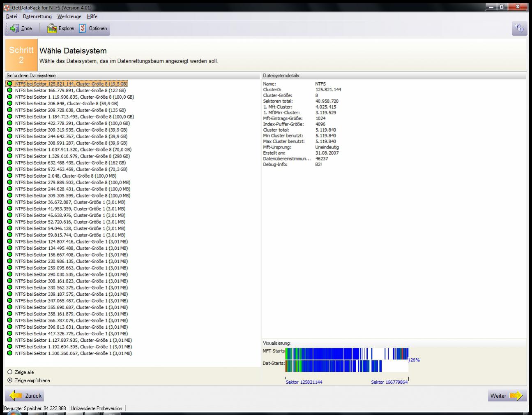Viewport: 532px width, 415px height.
Task: Click the MFT-Starts visualization bar
Action: pos(347,354)
